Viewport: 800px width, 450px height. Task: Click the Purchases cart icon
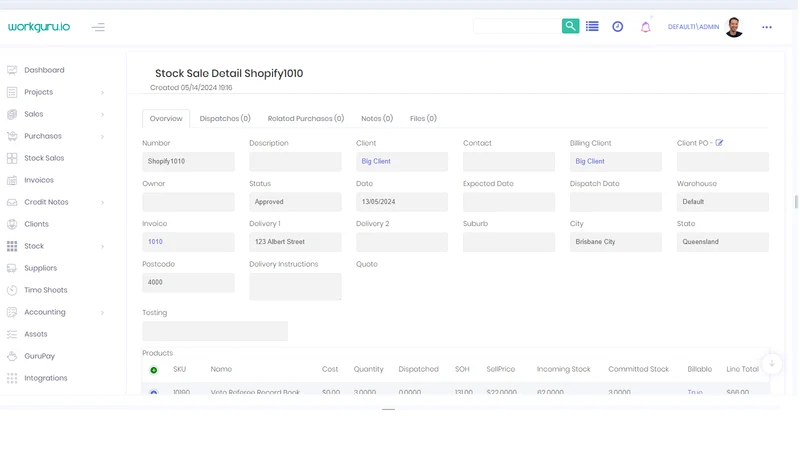tap(12, 136)
